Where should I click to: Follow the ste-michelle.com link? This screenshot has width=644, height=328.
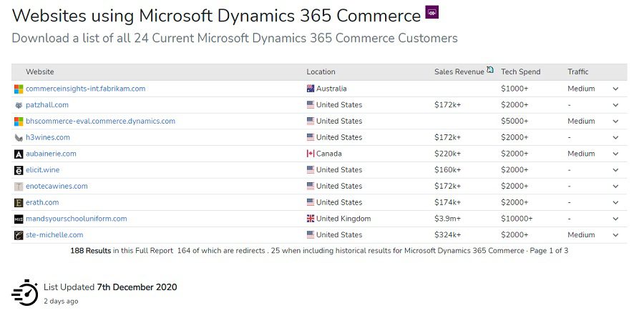(x=54, y=235)
